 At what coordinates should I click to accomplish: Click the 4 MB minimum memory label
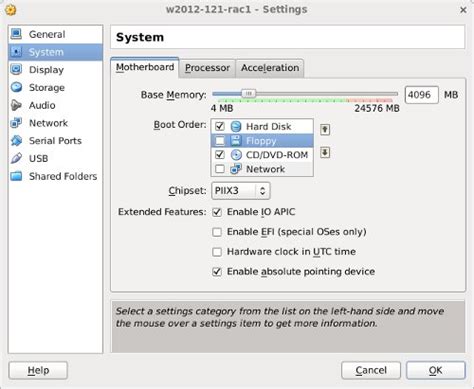(222, 108)
